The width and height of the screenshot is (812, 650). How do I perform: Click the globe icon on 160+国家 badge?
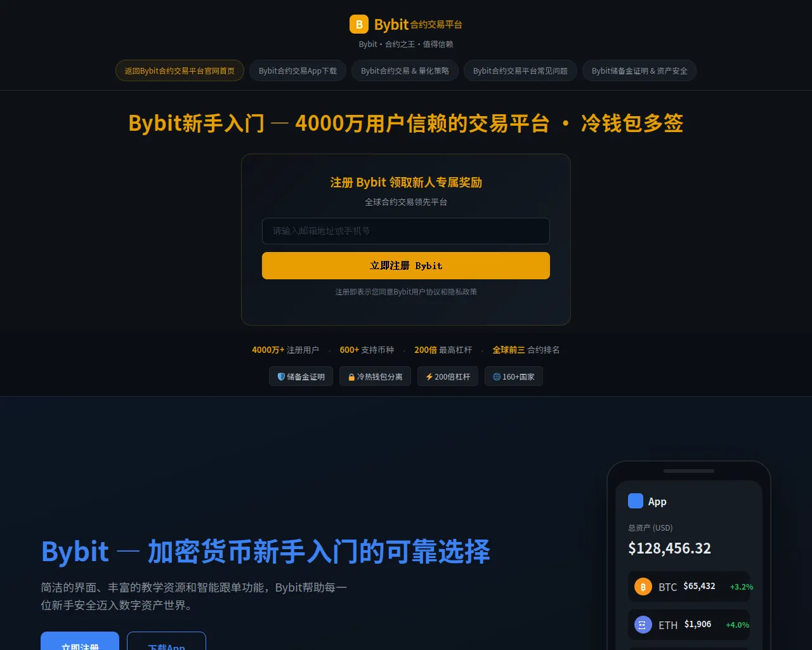click(497, 376)
